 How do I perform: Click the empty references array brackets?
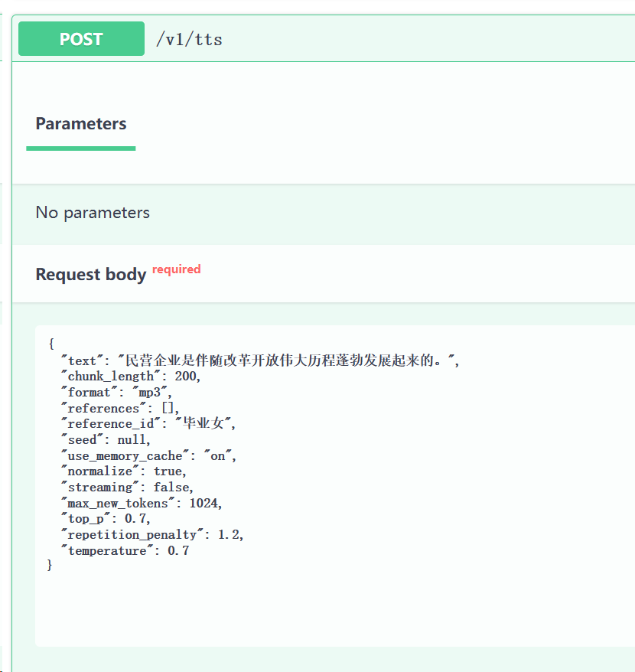click(168, 408)
